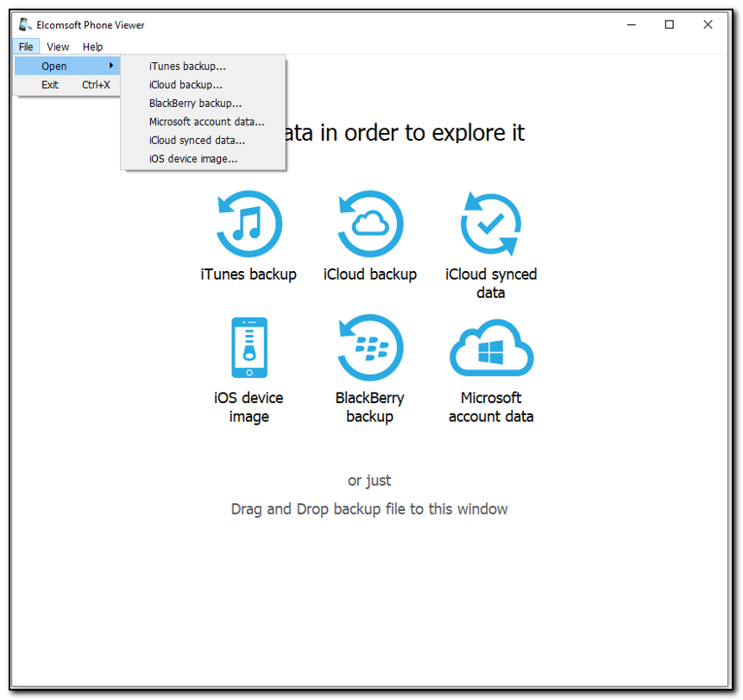The image size is (743, 700).
Task: Open iOS device image from the submenu
Action: point(191,159)
